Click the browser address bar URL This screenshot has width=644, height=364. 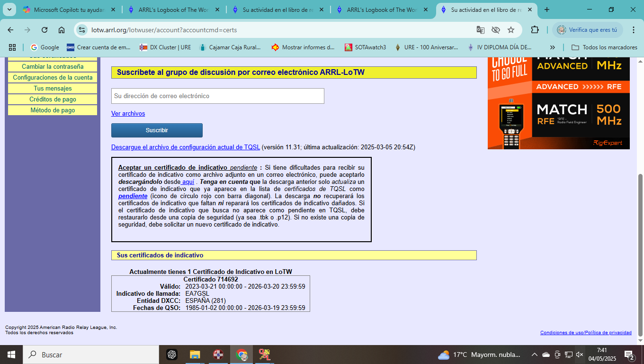[164, 30]
